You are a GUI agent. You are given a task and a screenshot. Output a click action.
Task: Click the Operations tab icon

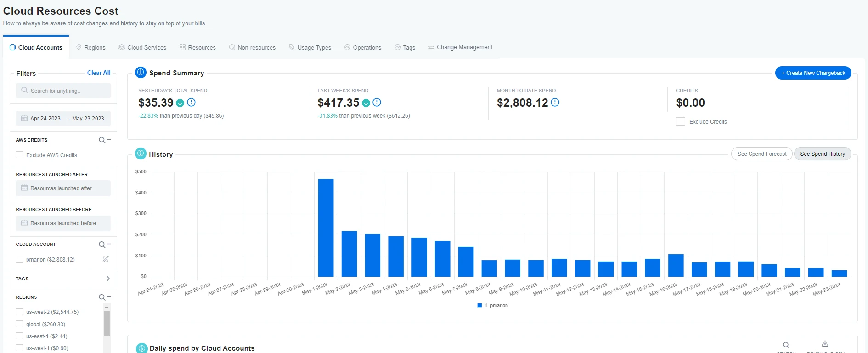coord(348,47)
